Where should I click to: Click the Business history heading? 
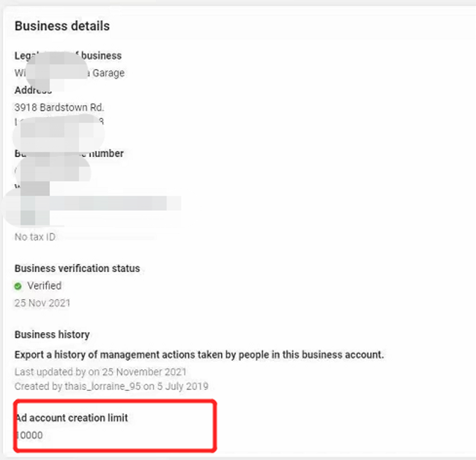click(x=52, y=335)
